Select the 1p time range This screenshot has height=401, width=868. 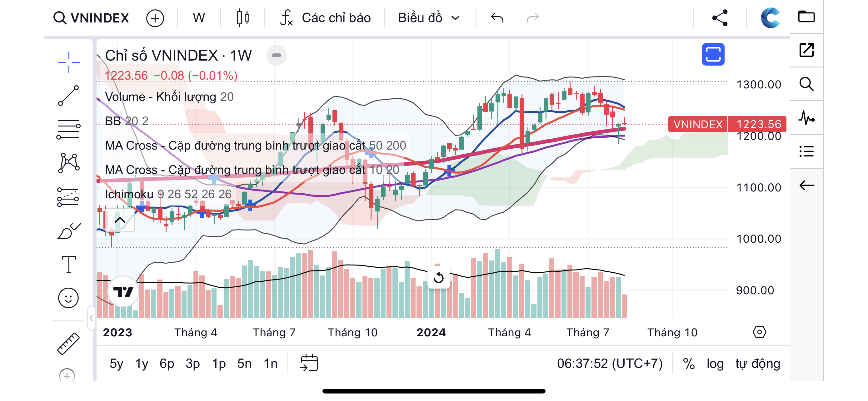tap(219, 364)
